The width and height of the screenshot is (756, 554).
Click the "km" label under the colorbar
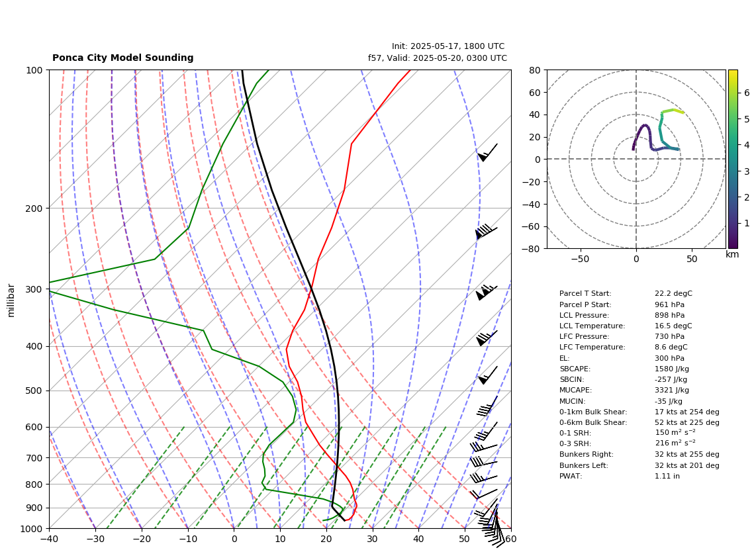(x=732, y=254)
